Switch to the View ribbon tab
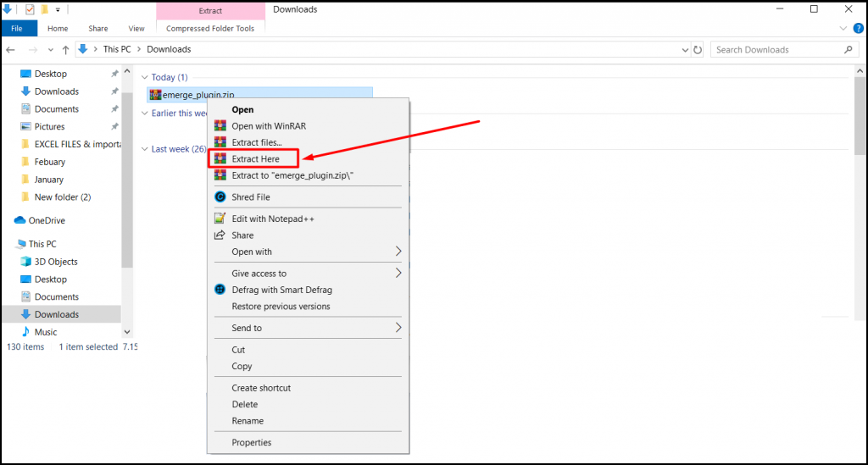Screen dimensions: 868x465 click(136, 28)
